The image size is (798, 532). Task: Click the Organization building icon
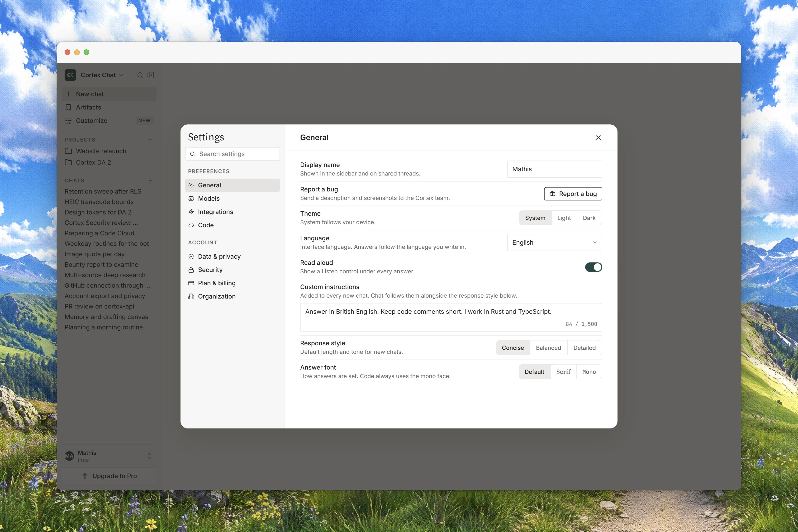(191, 296)
